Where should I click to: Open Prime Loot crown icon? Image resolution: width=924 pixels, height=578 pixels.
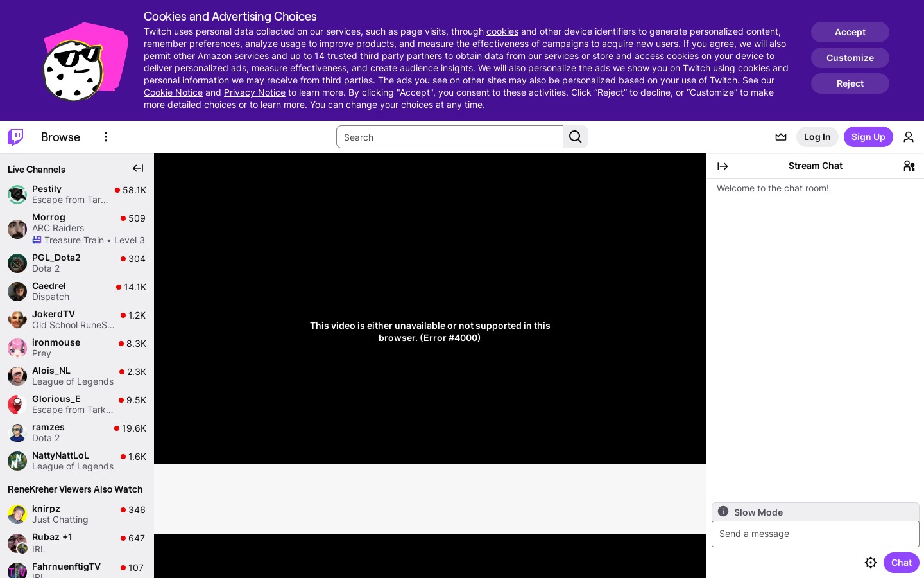coord(781,137)
